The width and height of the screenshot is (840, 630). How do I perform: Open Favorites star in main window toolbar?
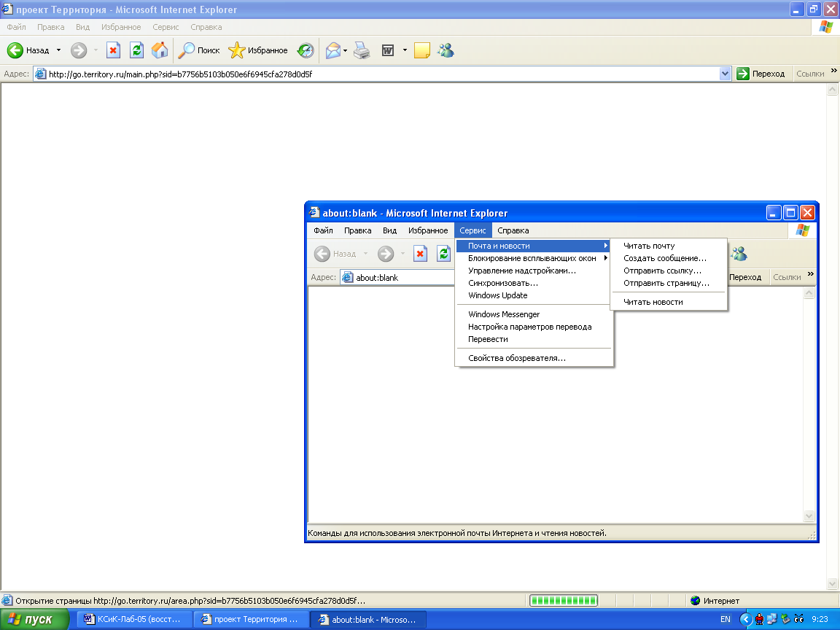pyautogui.click(x=236, y=50)
